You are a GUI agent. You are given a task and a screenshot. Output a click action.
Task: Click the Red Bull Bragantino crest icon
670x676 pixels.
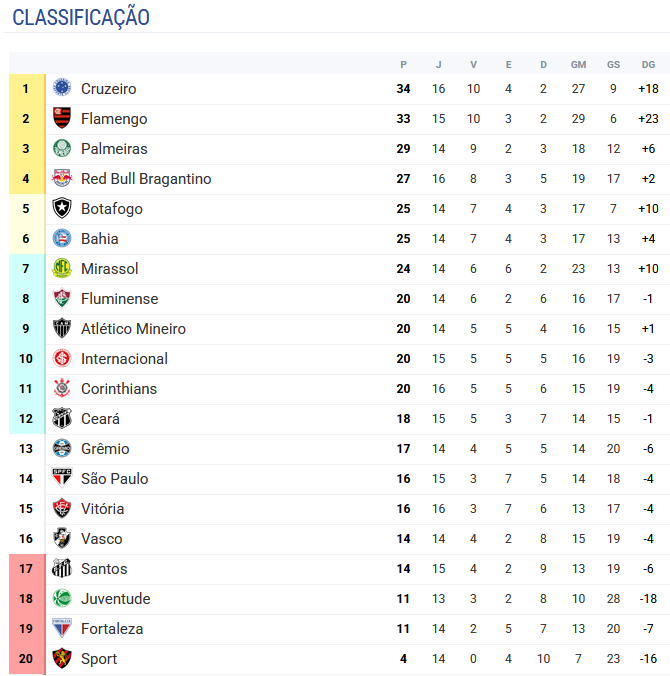pyautogui.click(x=62, y=178)
